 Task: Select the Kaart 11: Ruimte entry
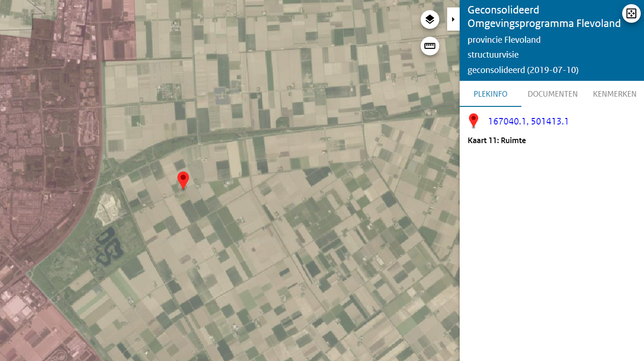point(497,140)
